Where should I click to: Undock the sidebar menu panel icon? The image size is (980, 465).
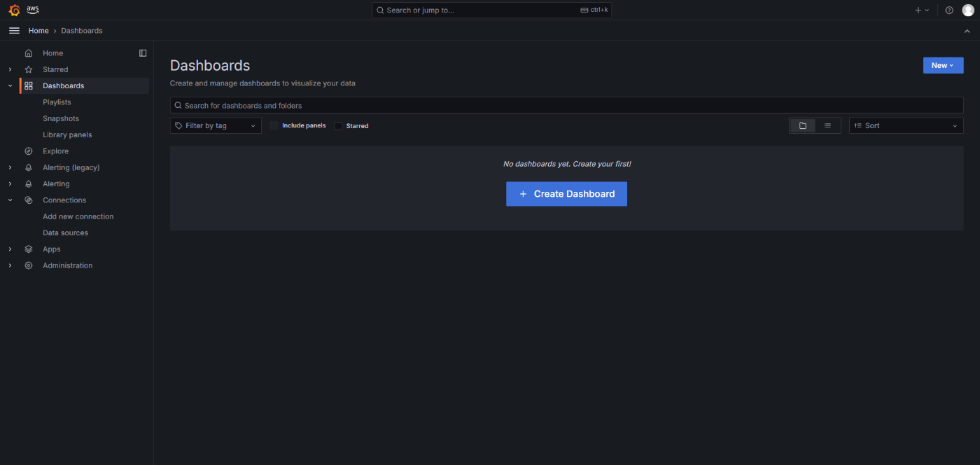[x=143, y=53]
